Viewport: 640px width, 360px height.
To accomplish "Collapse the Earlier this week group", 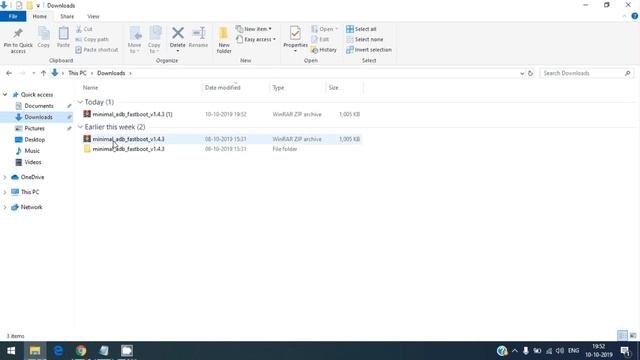I will tap(80, 127).
